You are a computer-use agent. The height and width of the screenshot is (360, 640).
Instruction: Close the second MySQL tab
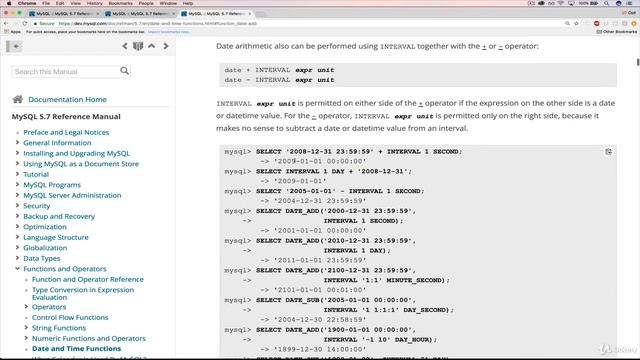pos(173,14)
